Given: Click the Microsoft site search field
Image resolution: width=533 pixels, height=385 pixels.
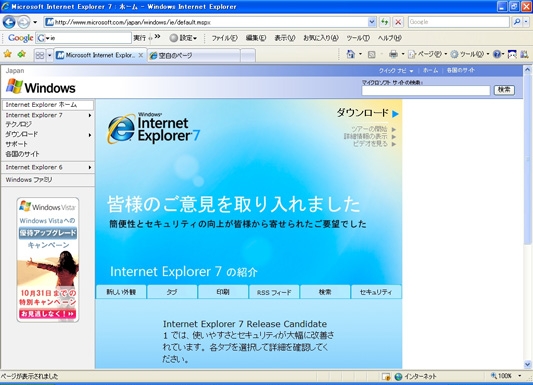Looking at the screenshot, I should tap(426, 90).
